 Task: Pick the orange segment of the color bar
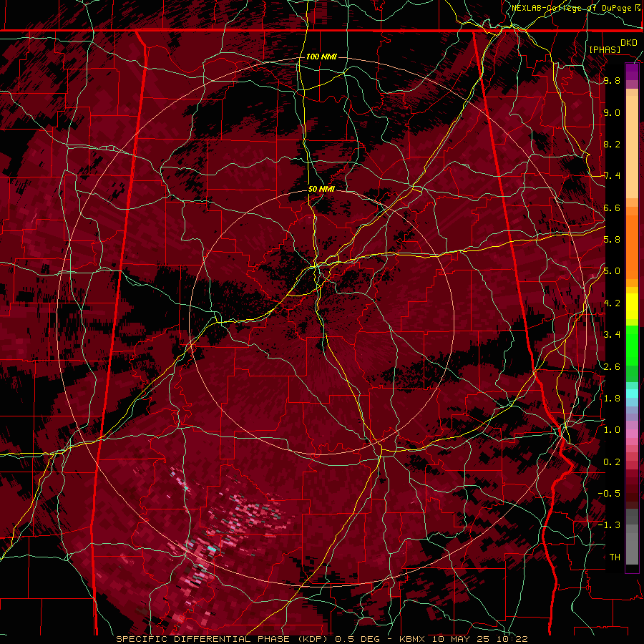pyautogui.click(x=632, y=246)
